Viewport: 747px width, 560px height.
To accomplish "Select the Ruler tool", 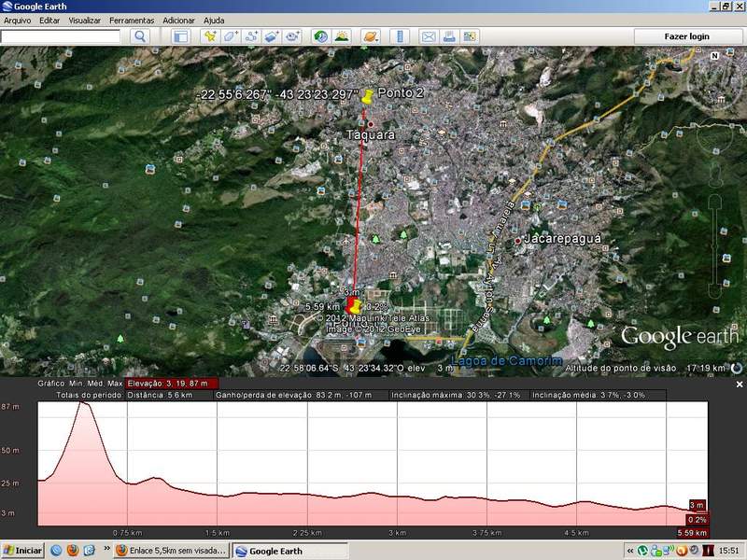I will (x=400, y=36).
